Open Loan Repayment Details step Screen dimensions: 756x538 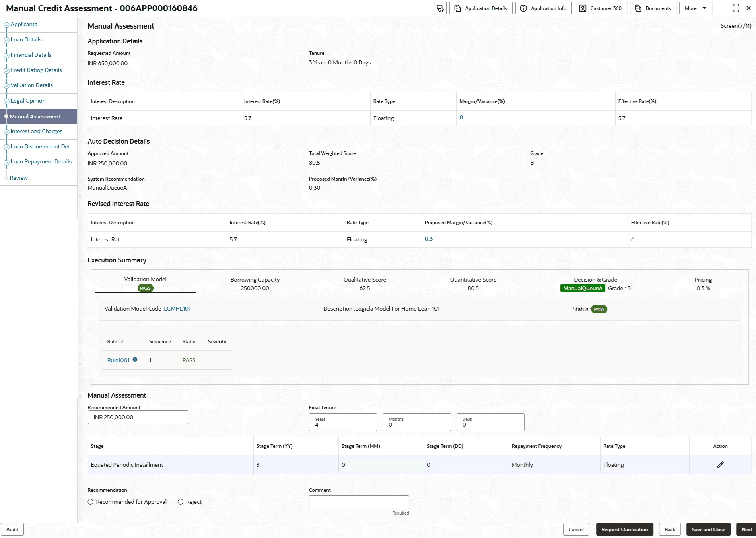click(x=41, y=162)
